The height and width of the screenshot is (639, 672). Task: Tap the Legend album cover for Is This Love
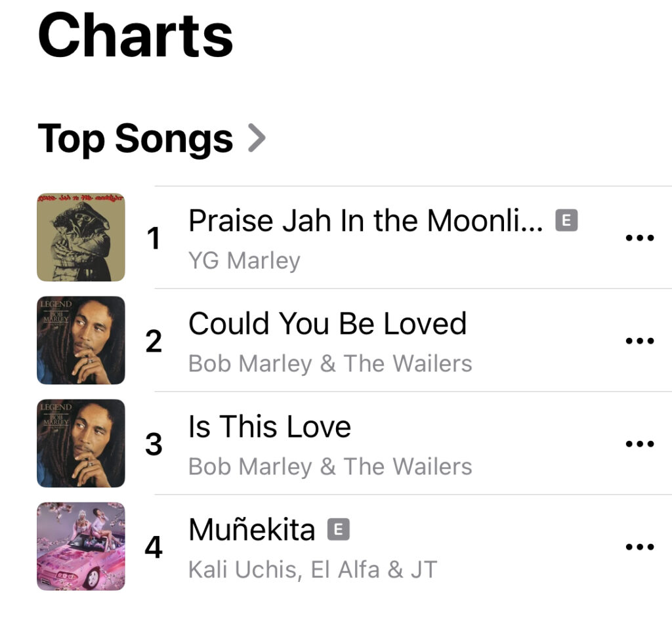pyautogui.click(x=81, y=443)
